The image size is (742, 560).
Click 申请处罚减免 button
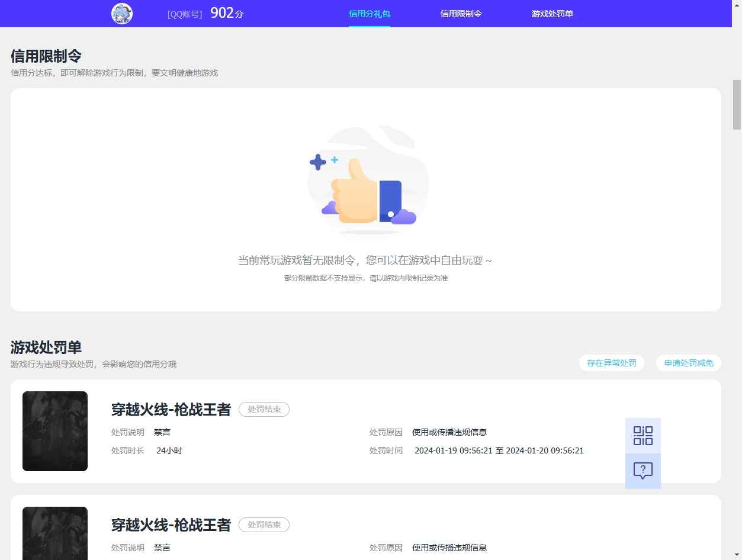(x=689, y=363)
